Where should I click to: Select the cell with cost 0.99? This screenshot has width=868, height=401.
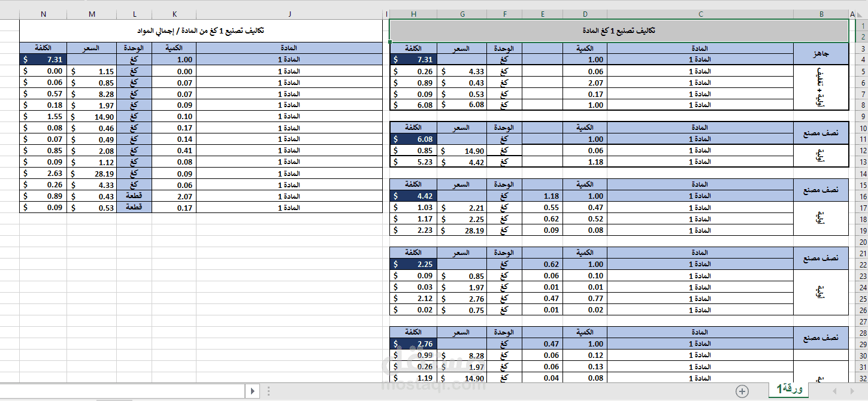414,356
